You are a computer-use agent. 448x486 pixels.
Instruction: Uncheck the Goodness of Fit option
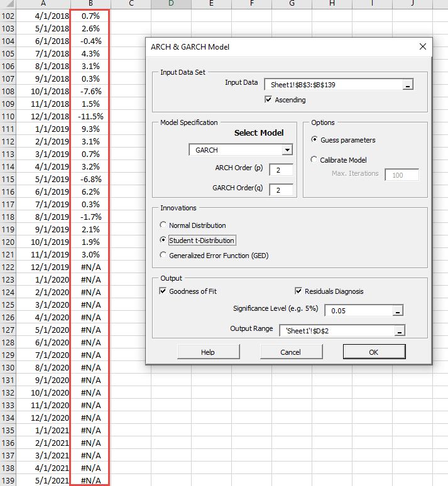click(x=163, y=291)
